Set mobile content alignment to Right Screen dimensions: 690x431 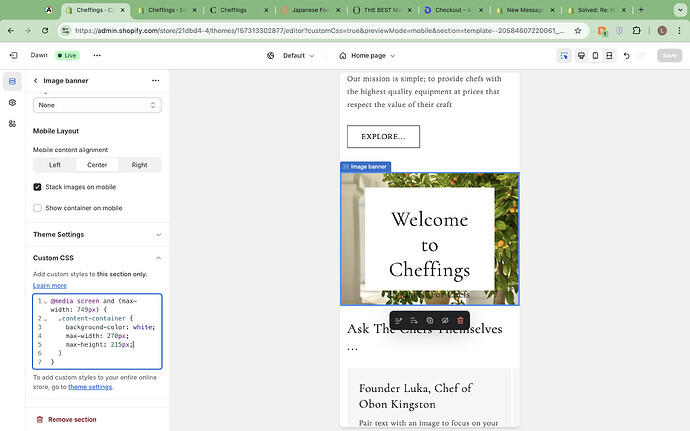(x=139, y=165)
